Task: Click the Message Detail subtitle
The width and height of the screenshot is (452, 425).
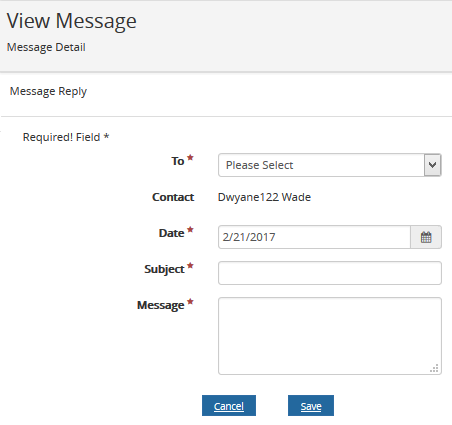Action: point(46,47)
